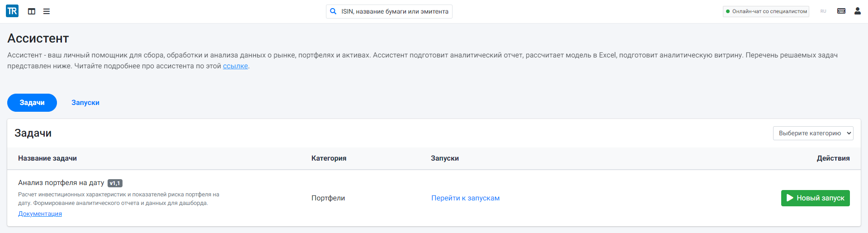Screen dimensions: 868x233
Task: Open the keyboard shortcuts icon
Action: pyautogui.click(x=841, y=11)
